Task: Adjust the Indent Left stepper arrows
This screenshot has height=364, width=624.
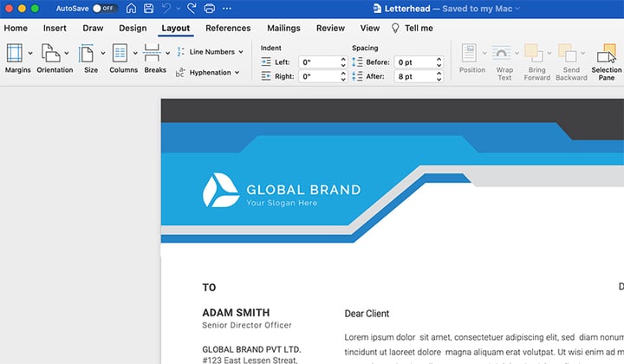Action: 343,62
